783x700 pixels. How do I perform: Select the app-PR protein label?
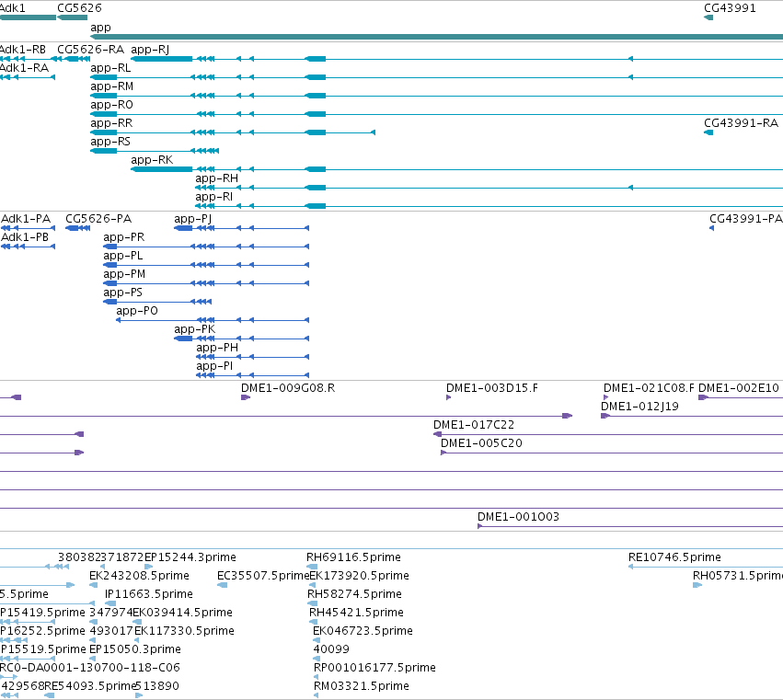tap(124, 237)
